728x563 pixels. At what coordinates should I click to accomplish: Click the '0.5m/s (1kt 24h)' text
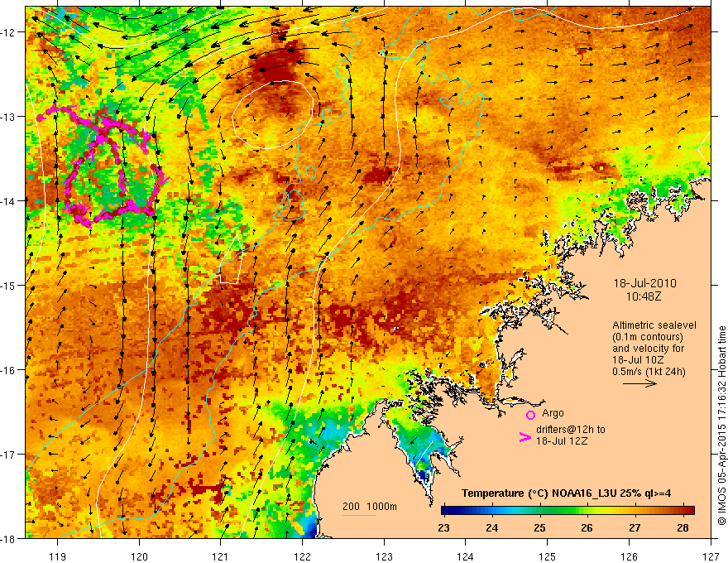pyautogui.click(x=649, y=372)
